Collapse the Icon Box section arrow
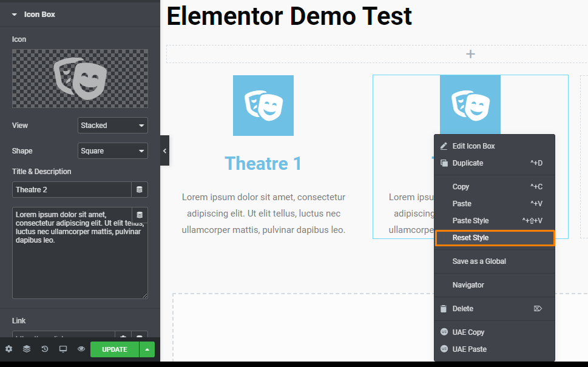 pos(14,15)
